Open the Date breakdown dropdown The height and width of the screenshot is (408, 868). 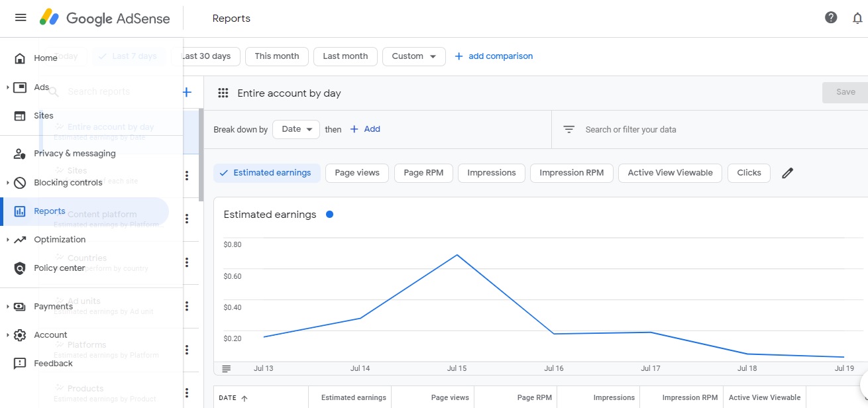tap(296, 129)
